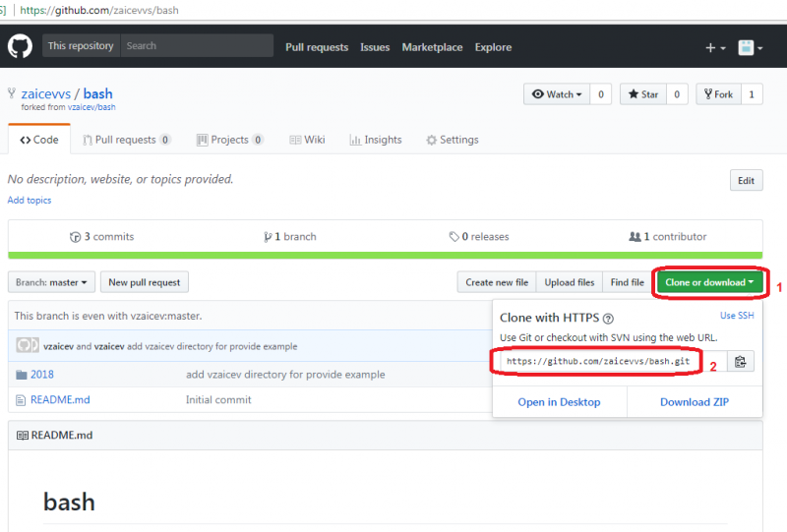This screenshot has height=532, width=787.
Task: Open the Code tab
Action: pos(39,140)
